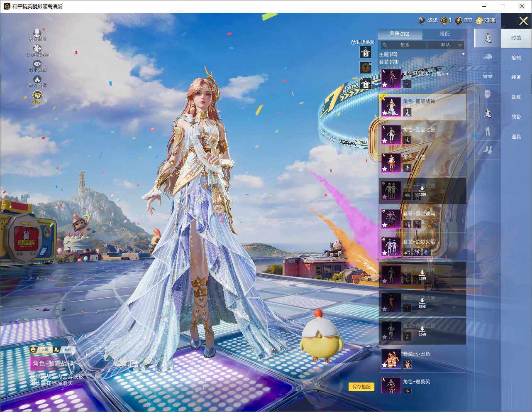Download the 5.08M outfit set
Viewport: 532px width, 412px height.
pyautogui.click(x=422, y=275)
